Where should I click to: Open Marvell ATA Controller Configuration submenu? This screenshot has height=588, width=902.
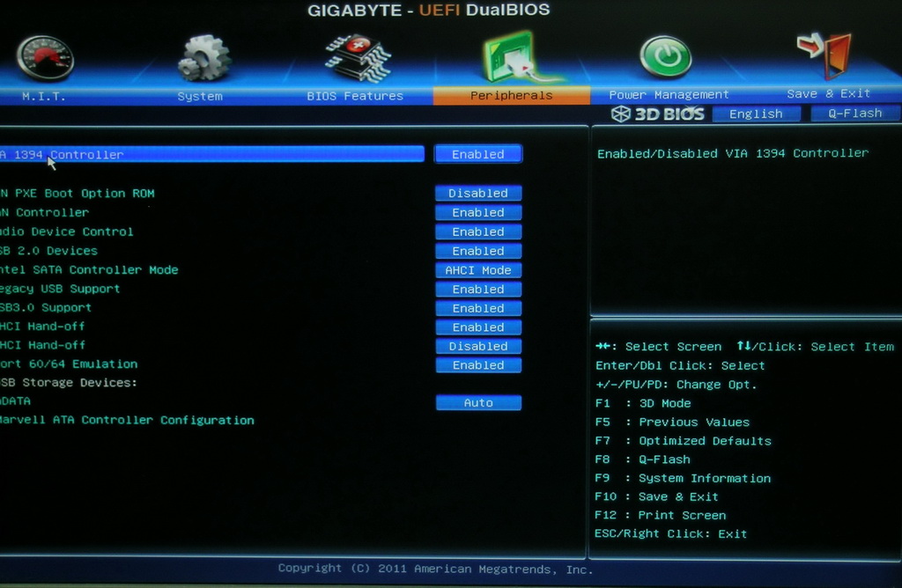127,420
